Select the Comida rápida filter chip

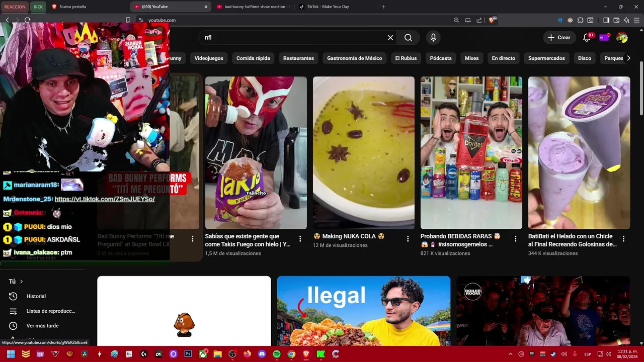253,58
